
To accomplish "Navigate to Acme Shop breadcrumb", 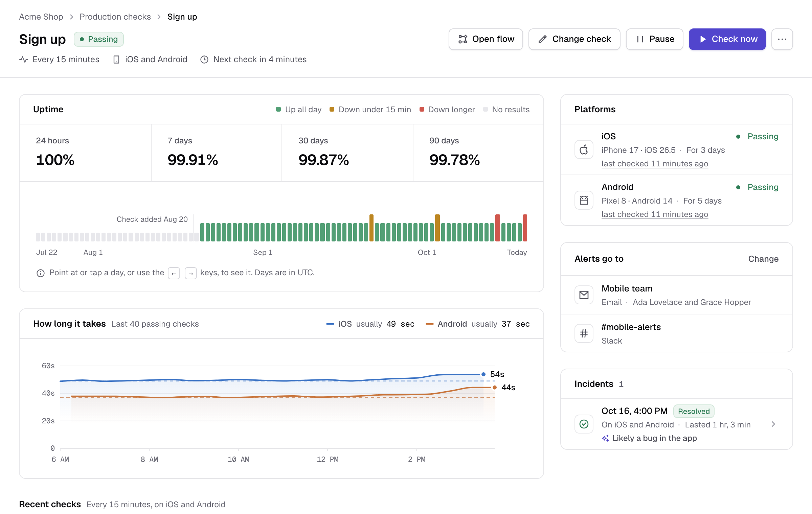I will click(x=41, y=17).
